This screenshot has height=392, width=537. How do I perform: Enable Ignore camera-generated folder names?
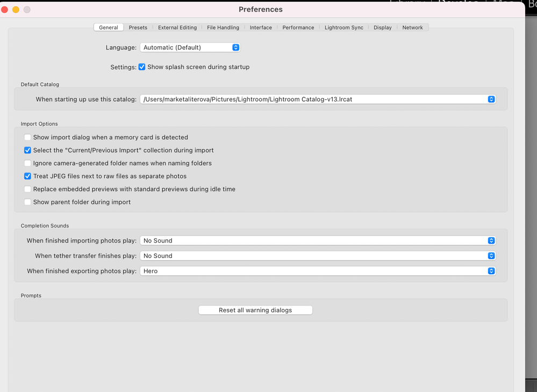point(28,163)
